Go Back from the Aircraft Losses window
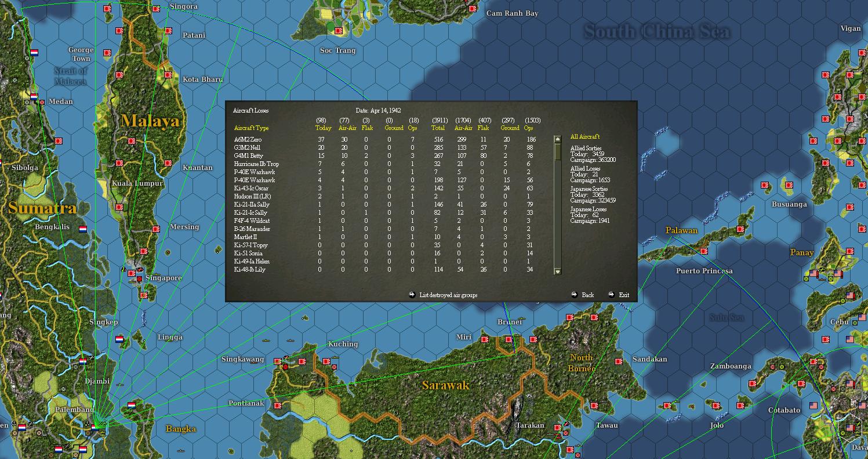 click(588, 295)
